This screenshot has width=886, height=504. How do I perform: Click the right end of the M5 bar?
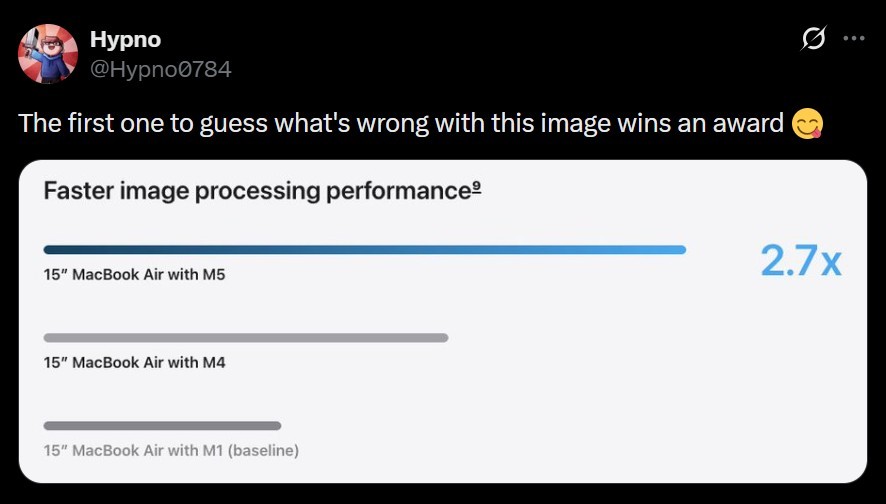tap(682, 250)
